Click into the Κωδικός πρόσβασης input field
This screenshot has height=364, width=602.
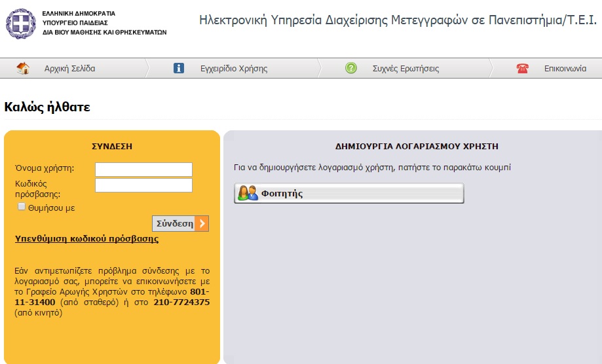[x=143, y=185]
